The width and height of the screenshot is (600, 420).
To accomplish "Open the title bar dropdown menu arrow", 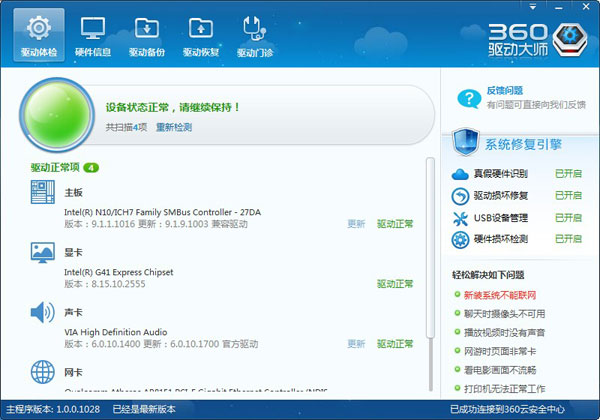I will click(x=533, y=7).
